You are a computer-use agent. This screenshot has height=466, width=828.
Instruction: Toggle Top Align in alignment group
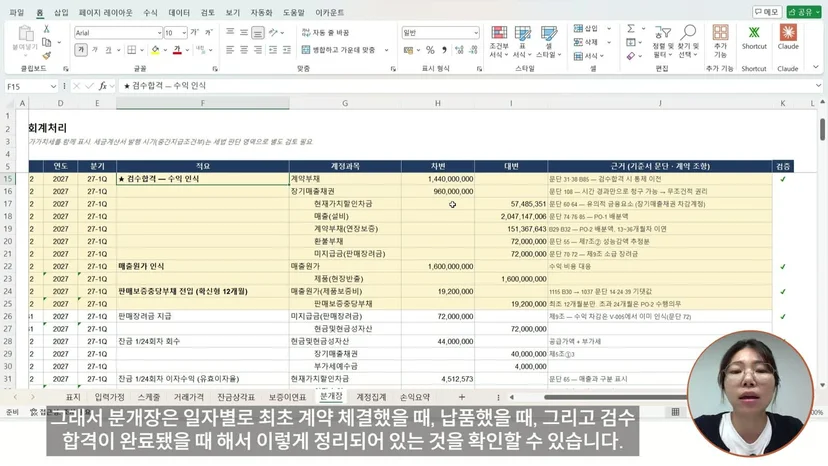pyautogui.click(x=230, y=33)
